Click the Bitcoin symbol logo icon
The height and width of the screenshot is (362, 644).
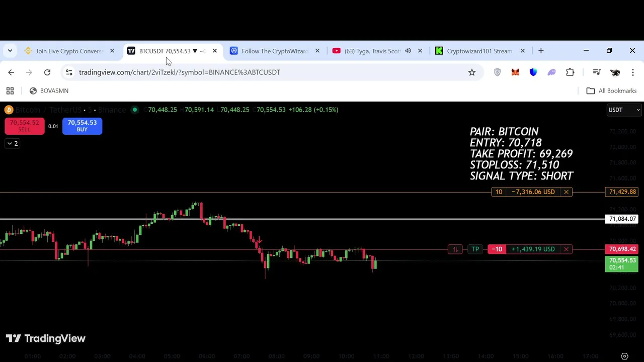(x=9, y=110)
